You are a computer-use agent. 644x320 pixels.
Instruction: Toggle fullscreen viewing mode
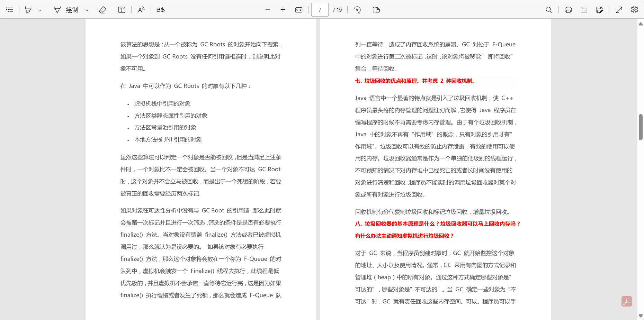click(x=619, y=10)
